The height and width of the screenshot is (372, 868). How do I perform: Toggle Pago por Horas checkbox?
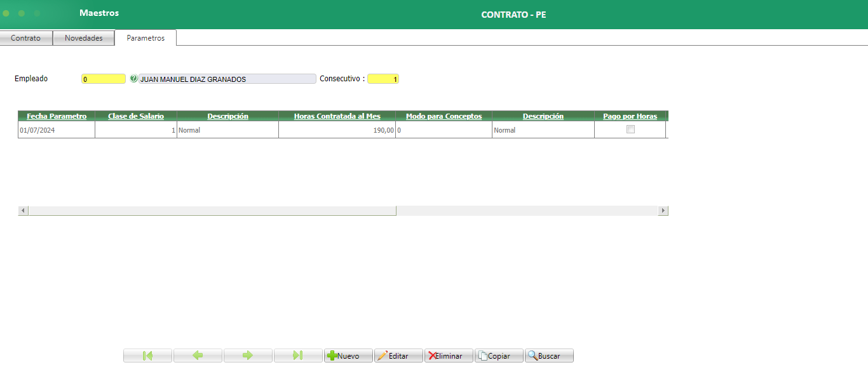click(630, 129)
